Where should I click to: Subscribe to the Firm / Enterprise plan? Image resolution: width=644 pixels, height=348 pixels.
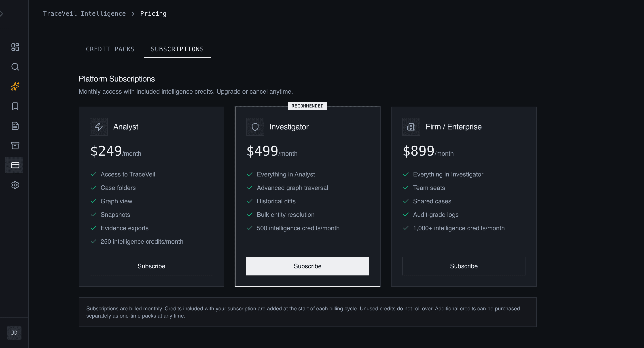click(464, 266)
